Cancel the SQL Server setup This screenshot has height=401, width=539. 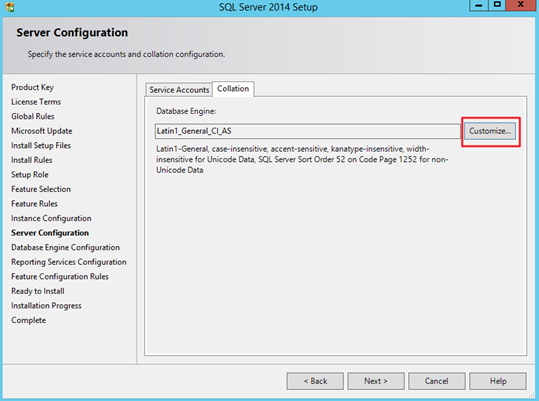tap(437, 381)
